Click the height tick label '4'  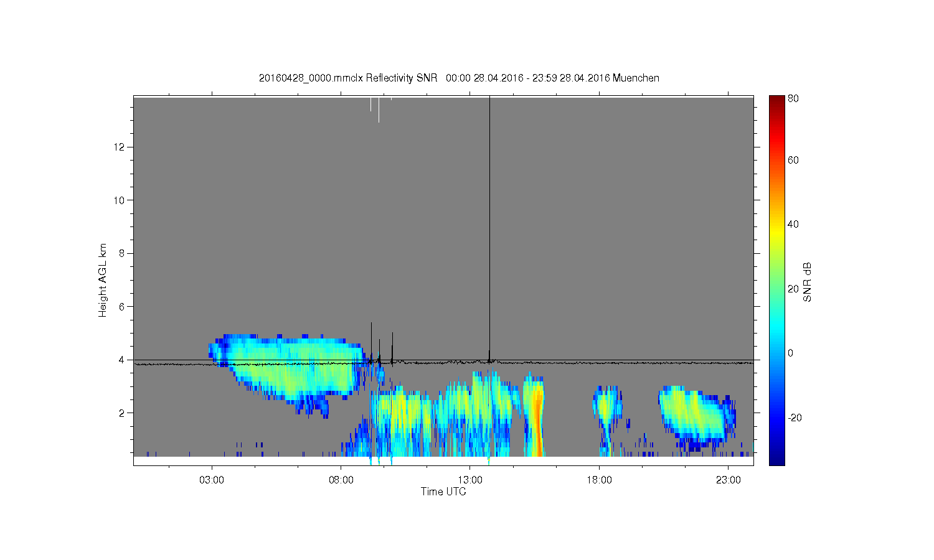(123, 360)
